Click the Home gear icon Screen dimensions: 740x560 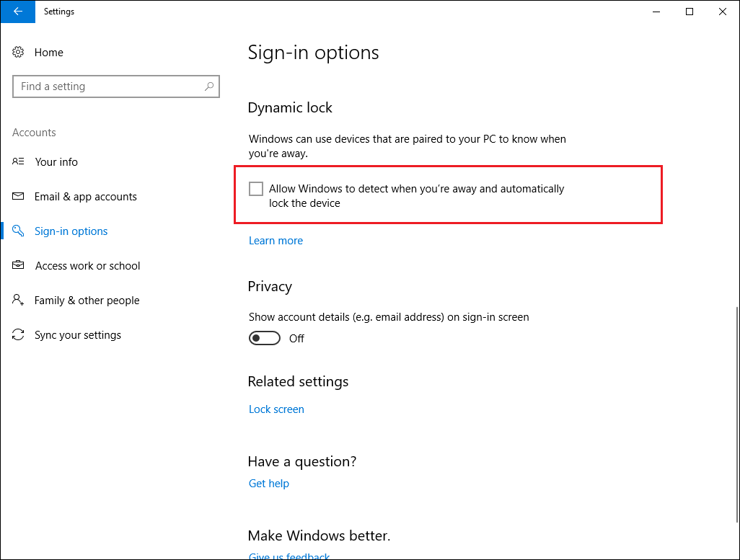click(x=18, y=52)
